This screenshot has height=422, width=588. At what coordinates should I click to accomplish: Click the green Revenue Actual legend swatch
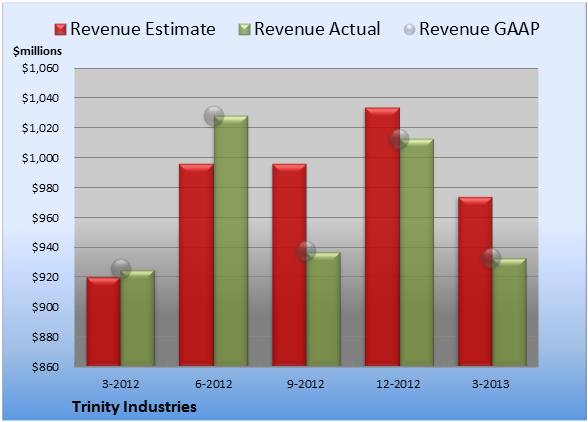[x=244, y=29]
